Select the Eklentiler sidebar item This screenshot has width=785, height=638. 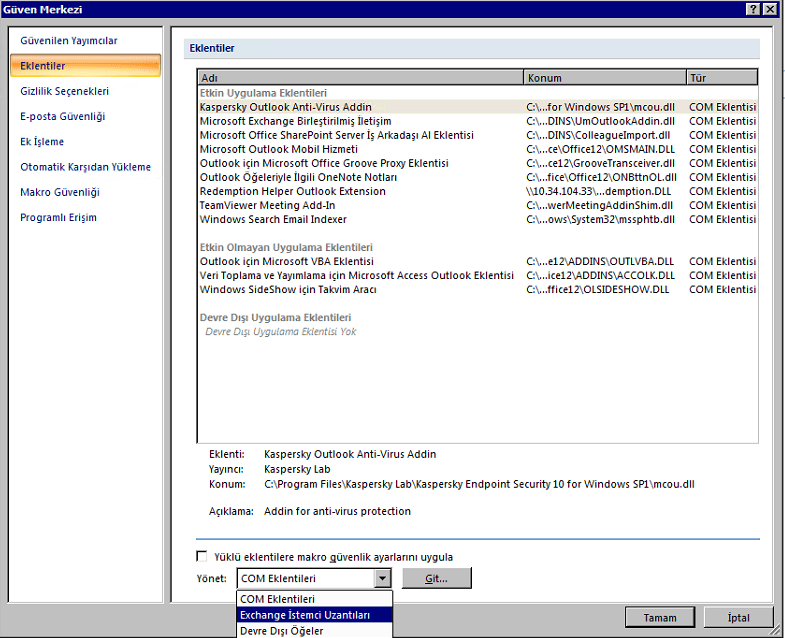coord(85,66)
